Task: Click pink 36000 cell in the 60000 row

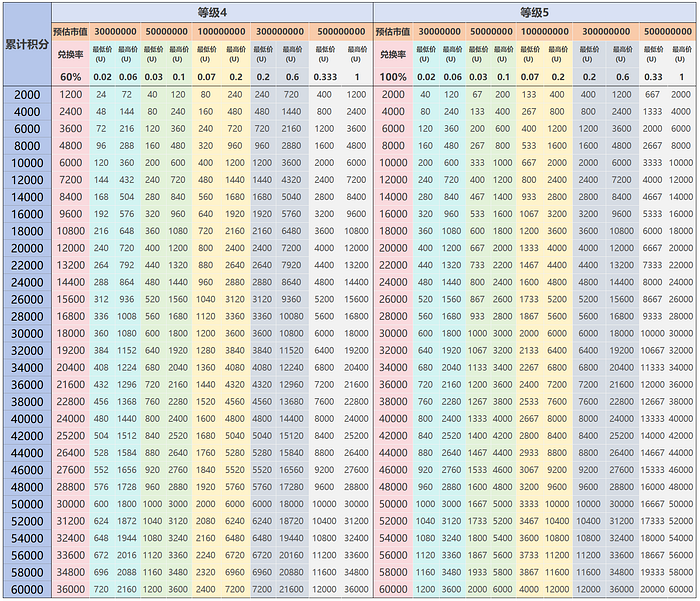Action: coord(71,590)
